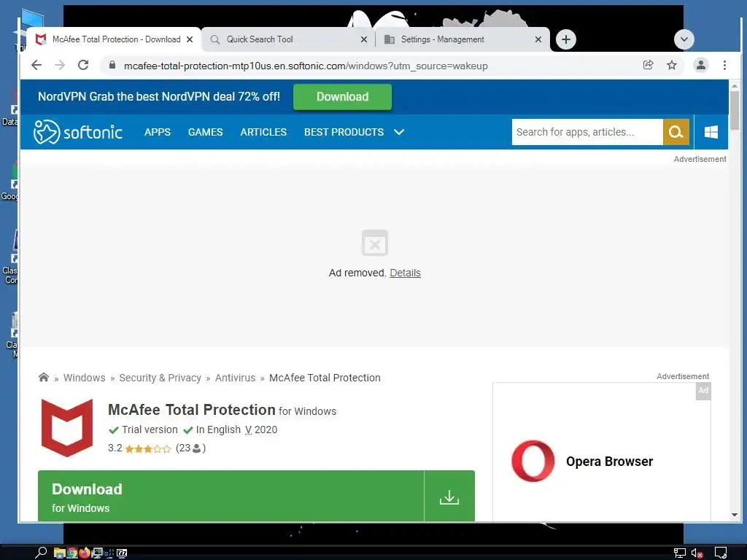Click the V 2020 version label
The image size is (747, 560).
pos(261,429)
